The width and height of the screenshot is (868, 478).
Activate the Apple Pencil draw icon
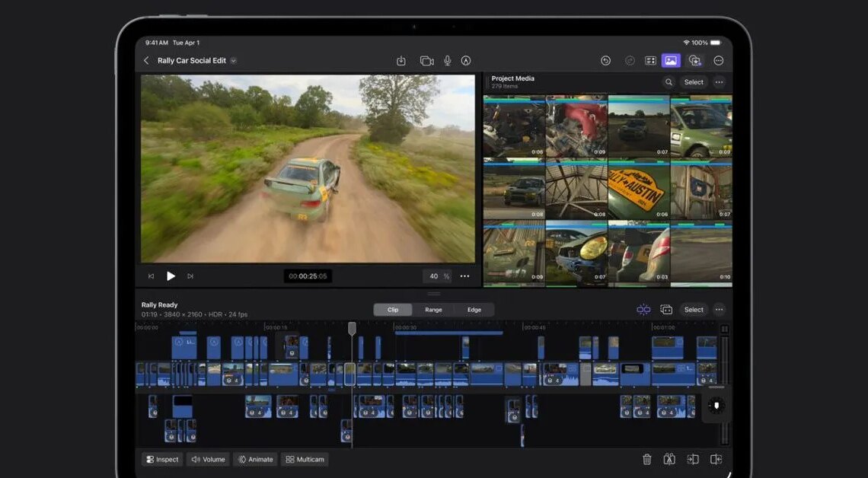[467, 60]
